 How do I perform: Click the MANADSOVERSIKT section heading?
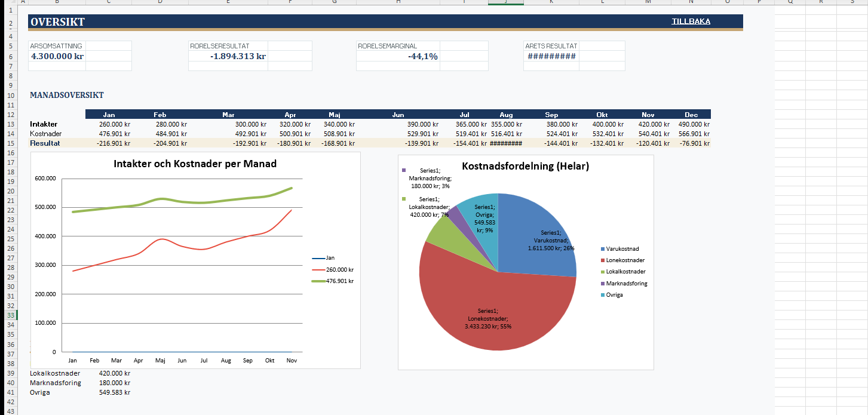pyautogui.click(x=67, y=95)
